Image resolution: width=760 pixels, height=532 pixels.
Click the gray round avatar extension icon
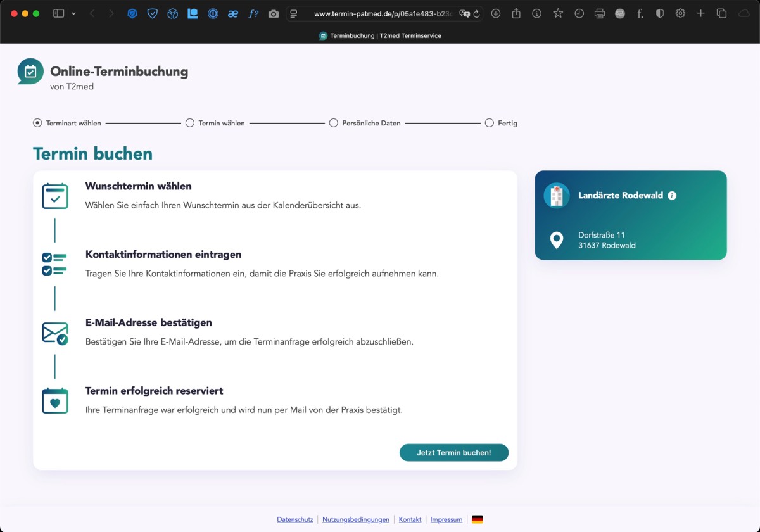(x=620, y=13)
